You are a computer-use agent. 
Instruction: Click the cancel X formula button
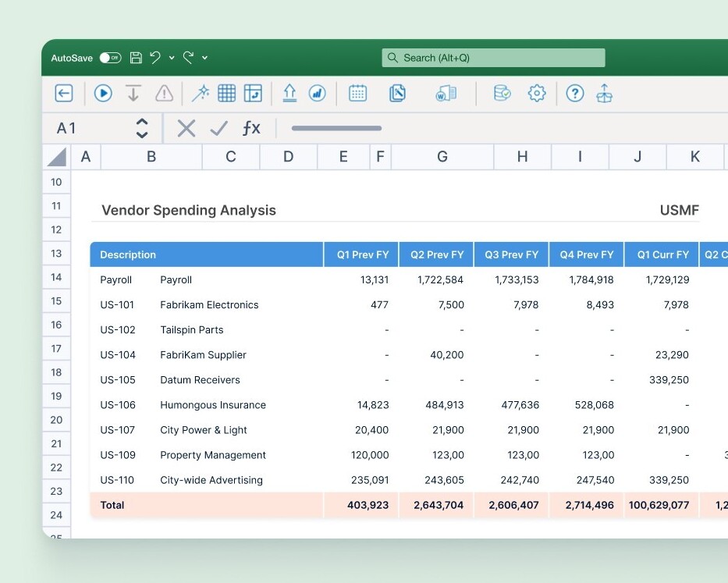pos(186,128)
